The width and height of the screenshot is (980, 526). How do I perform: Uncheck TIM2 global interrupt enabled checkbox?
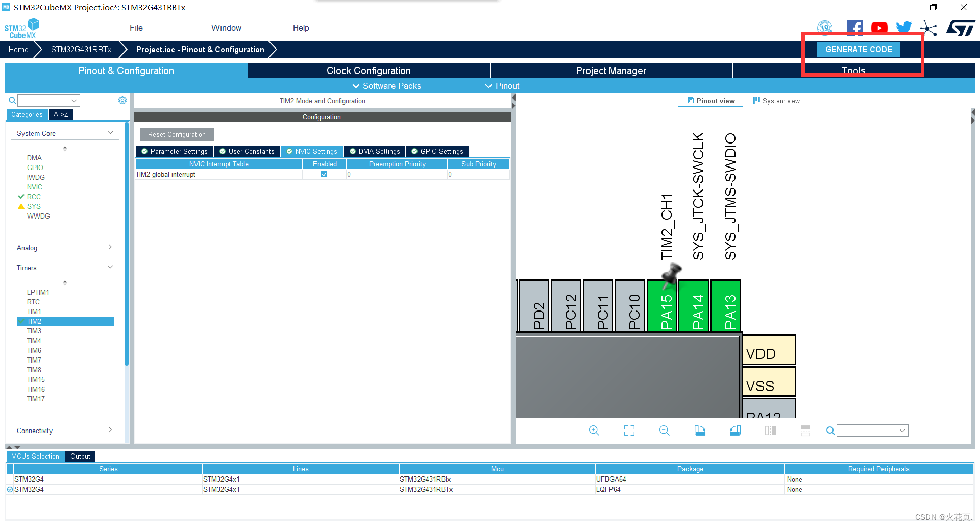coord(324,174)
